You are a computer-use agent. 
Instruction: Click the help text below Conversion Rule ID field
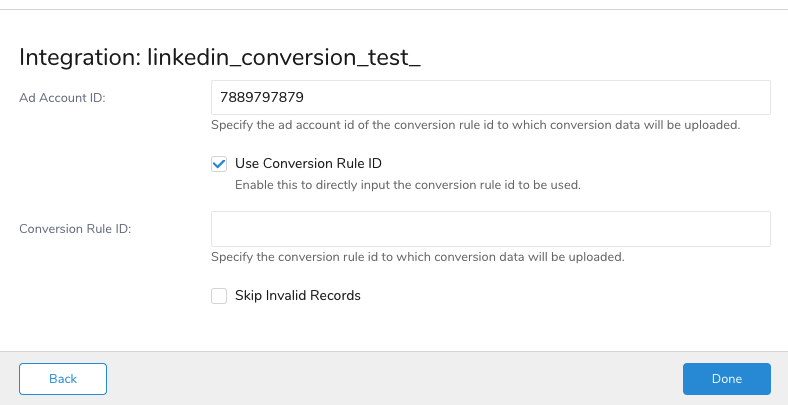[417, 257]
